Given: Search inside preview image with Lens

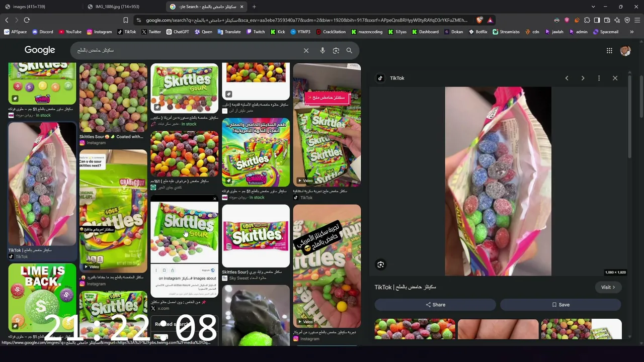Looking at the screenshot, I should [381, 264].
